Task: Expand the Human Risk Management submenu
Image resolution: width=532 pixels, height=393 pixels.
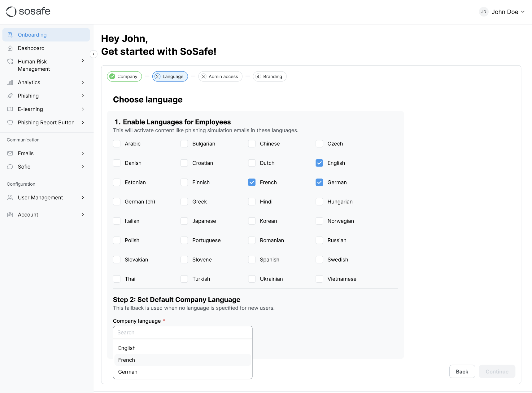Action: tap(83, 61)
